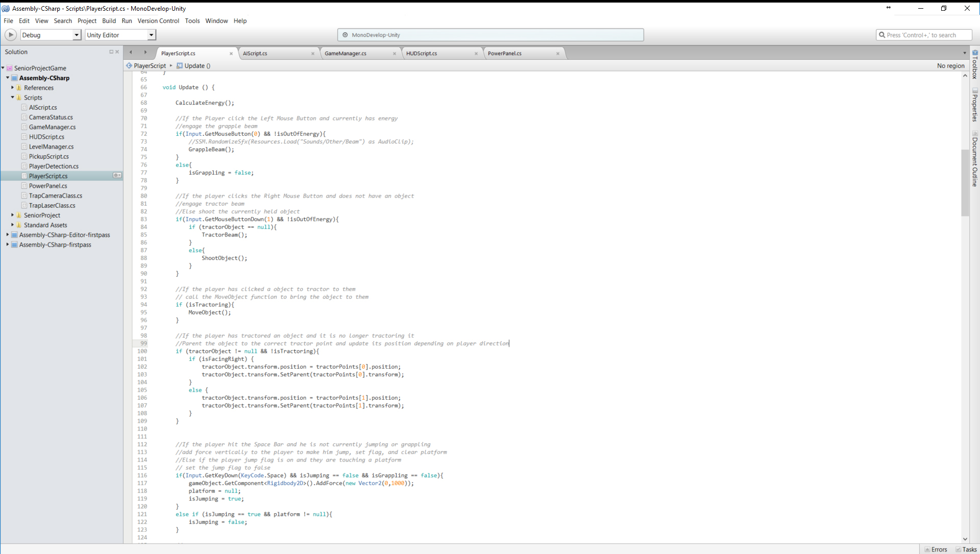The image size is (980, 554).
Task: Expand the References folder
Action: (12, 88)
